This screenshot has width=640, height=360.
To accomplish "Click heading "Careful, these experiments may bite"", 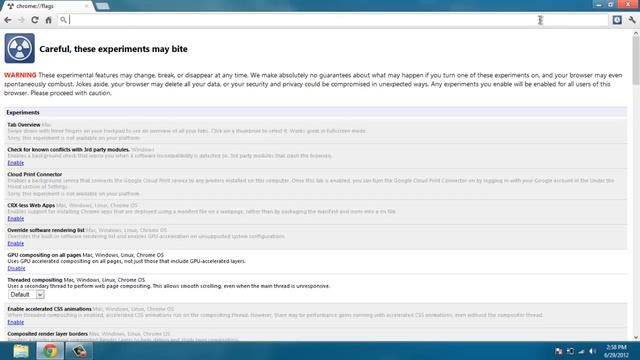I will pyautogui.click(x=113, y=49).
